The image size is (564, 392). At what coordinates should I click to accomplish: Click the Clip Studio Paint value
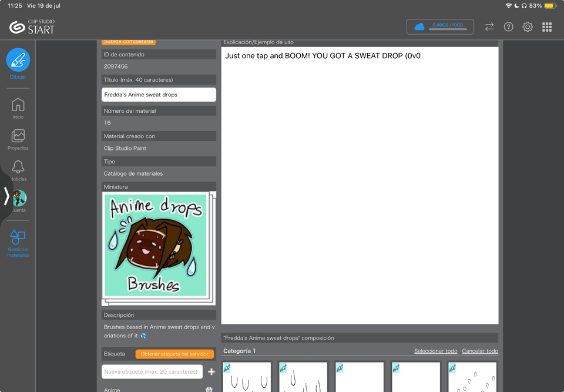(x=125, y=148)
